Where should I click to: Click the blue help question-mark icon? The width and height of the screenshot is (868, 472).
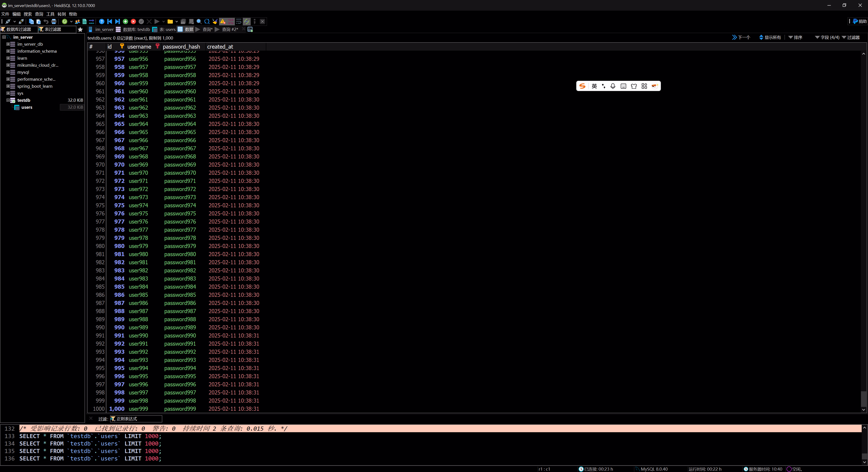(102, 21)
